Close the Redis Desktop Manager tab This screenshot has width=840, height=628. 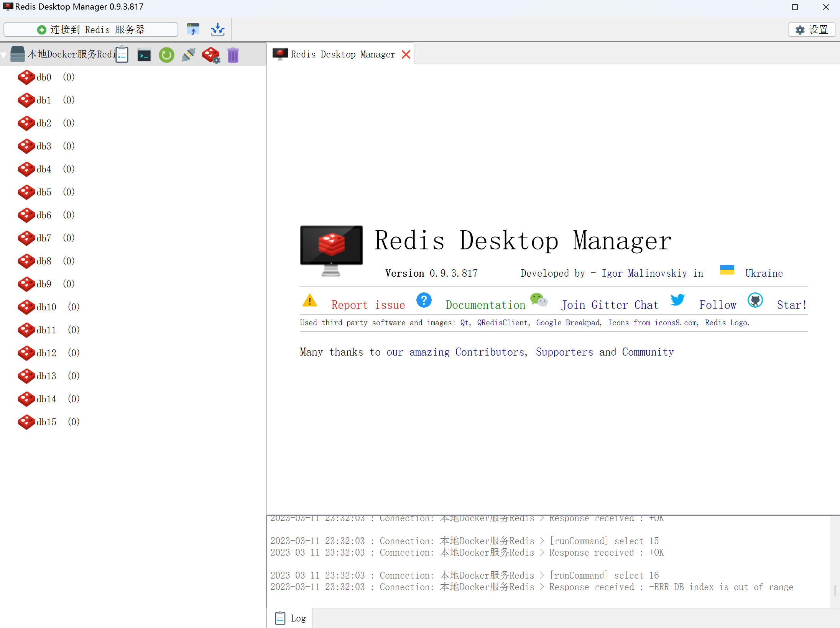pyautogui.click(x=406, y=54)
